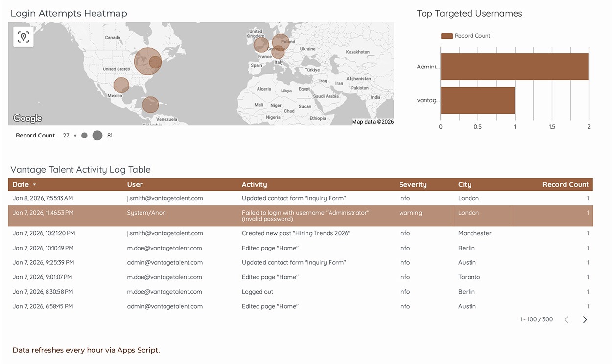The width and height of the screenshot is (612, 364).
Task: Click the Record Count legend color swatch
Action: 447,36
